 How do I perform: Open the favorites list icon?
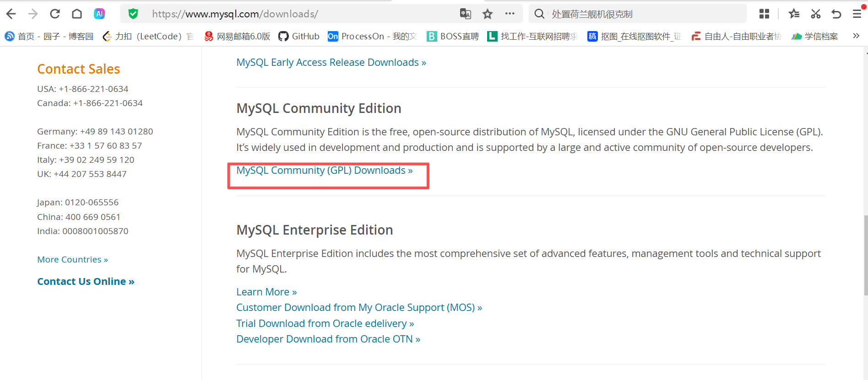pos(794,14)
